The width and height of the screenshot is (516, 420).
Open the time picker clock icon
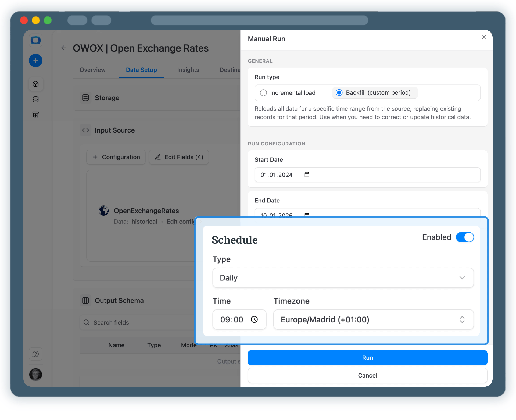254,319
